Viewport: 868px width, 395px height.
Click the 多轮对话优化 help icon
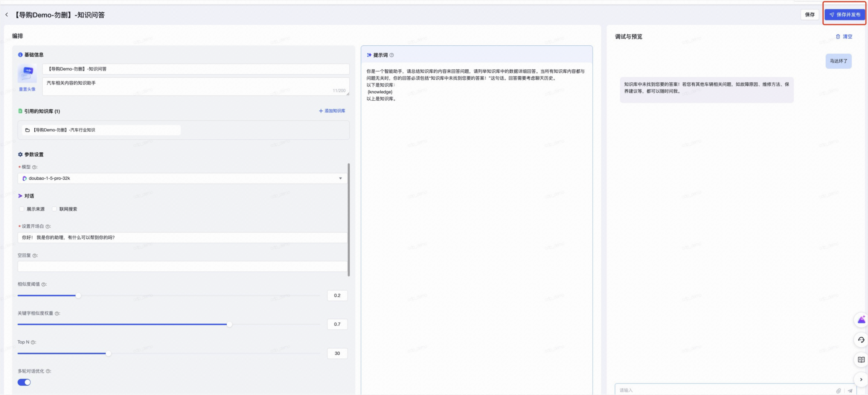(x=48, y=371)
